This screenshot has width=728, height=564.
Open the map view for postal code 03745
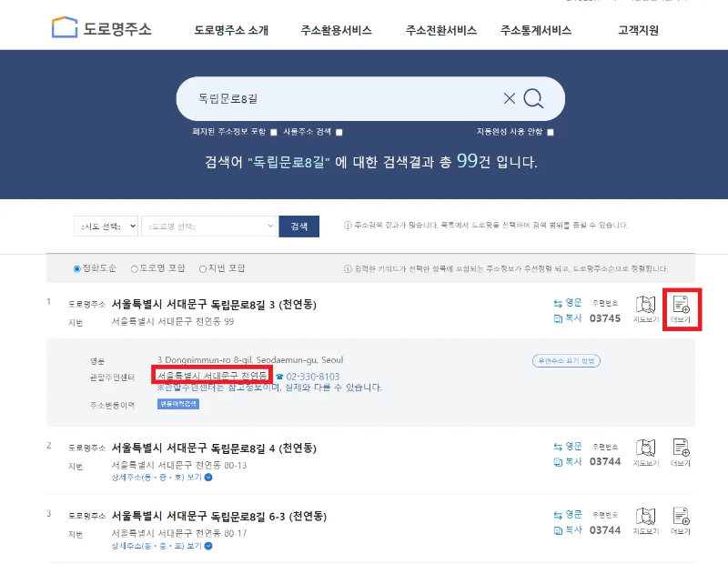click(644, 309)
